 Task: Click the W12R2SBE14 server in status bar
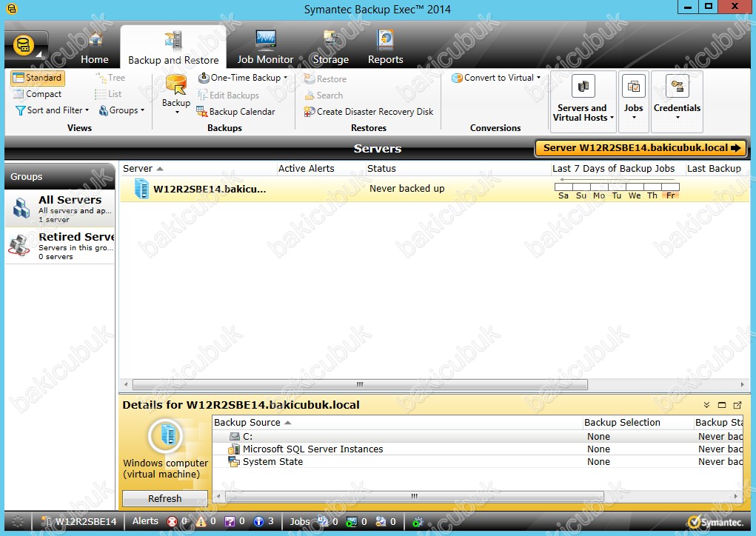pos(79,521)
